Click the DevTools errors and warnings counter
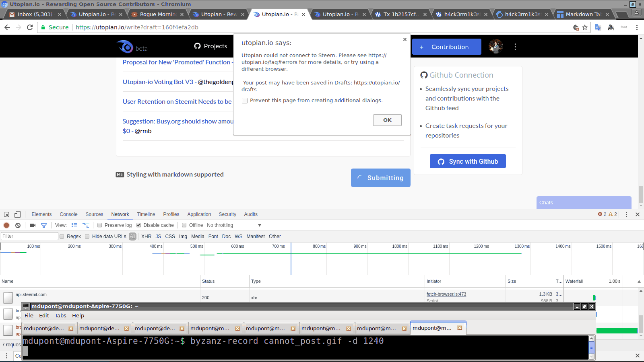The image size is (644, 362). (607, 214)
